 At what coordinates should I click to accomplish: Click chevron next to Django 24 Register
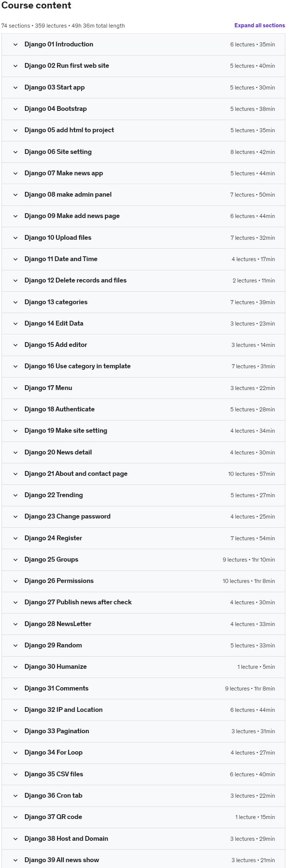coord(15,538)
